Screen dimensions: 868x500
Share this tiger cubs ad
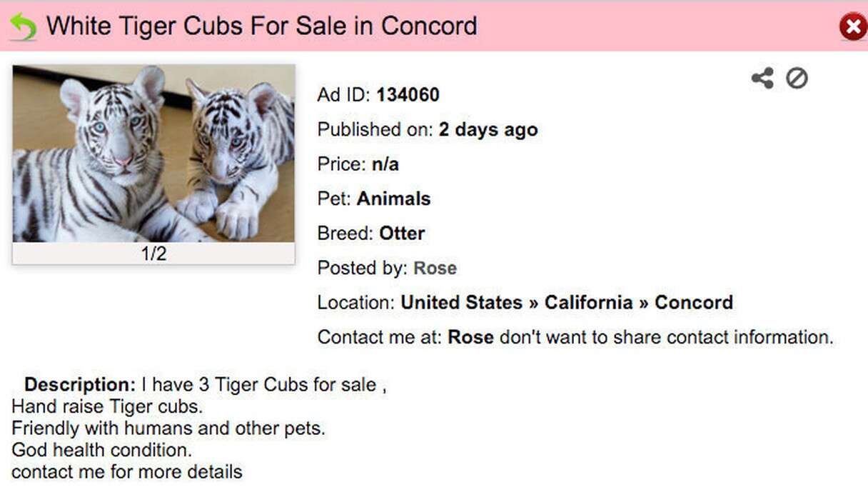762,78
